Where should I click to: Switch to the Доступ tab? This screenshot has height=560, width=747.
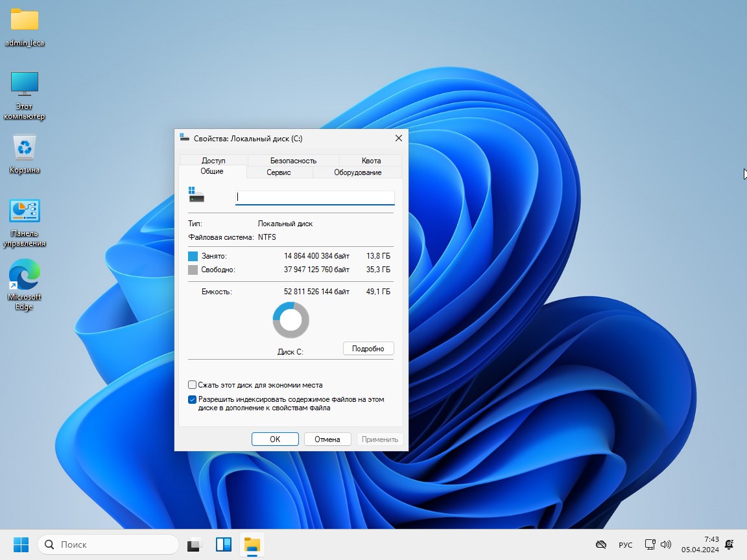pyautogui.click(x=213, y=161)
